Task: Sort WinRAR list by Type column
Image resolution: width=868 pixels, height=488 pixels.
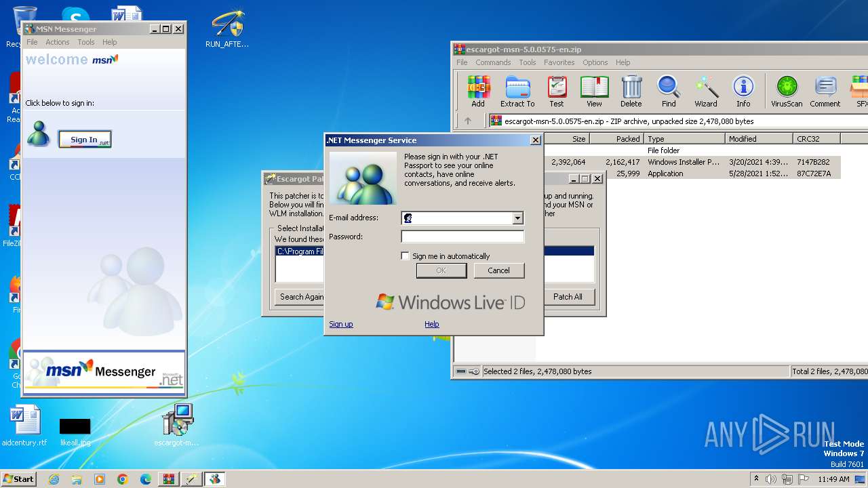Action: (x=684, y=139)
